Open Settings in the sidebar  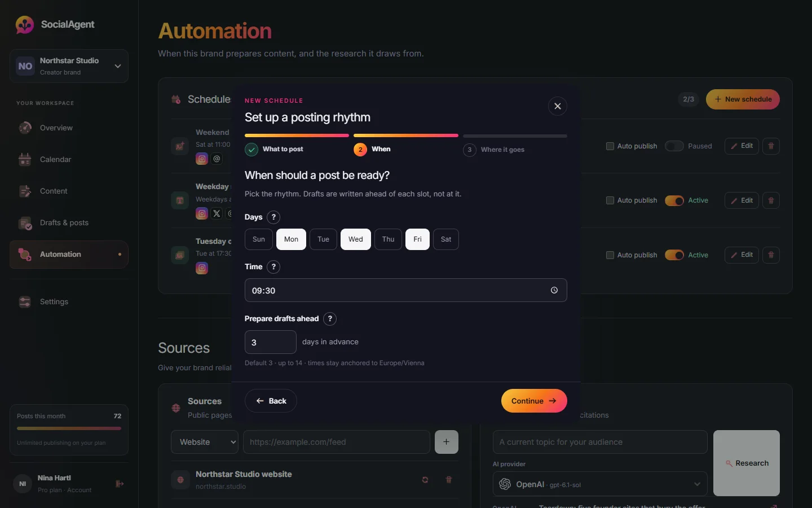[x=69, y=302]
